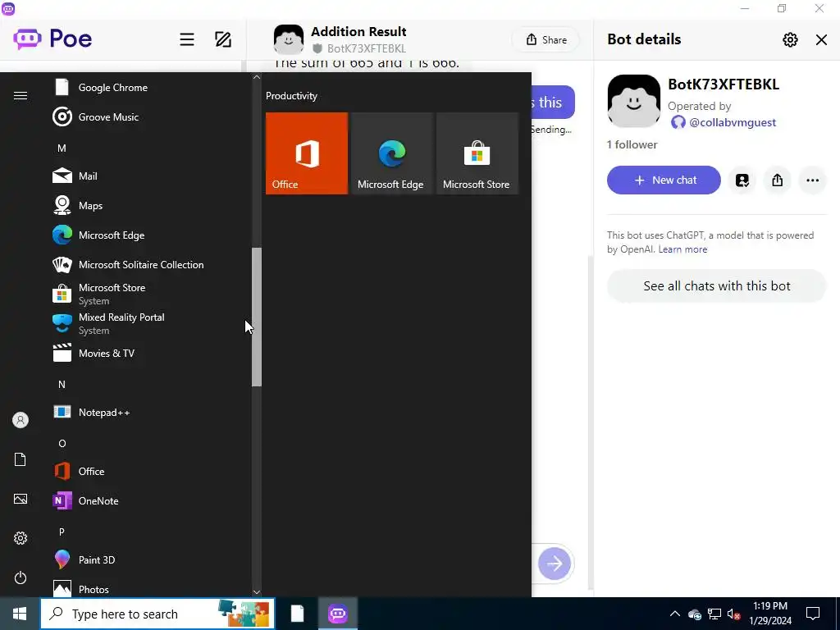This screenshot has width=840, height=630.
Task: Click the follow bot icon button
Action: click(x=742, y=180)
